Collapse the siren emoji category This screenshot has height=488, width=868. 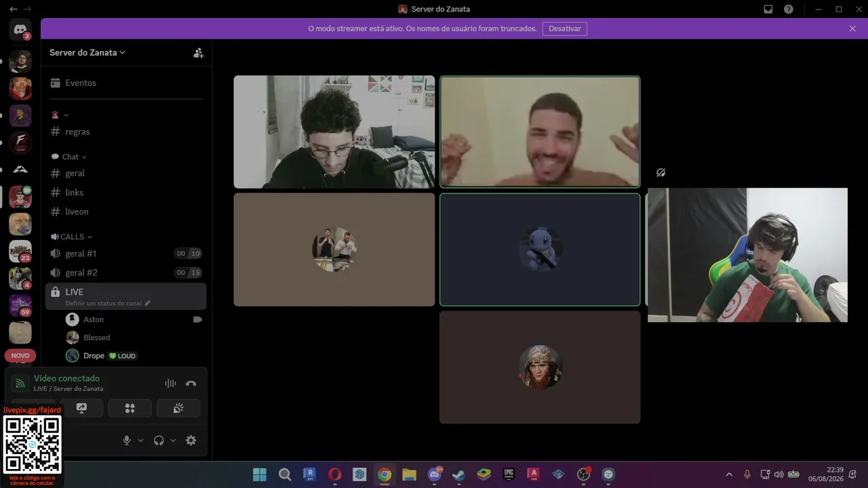[60, 115]
